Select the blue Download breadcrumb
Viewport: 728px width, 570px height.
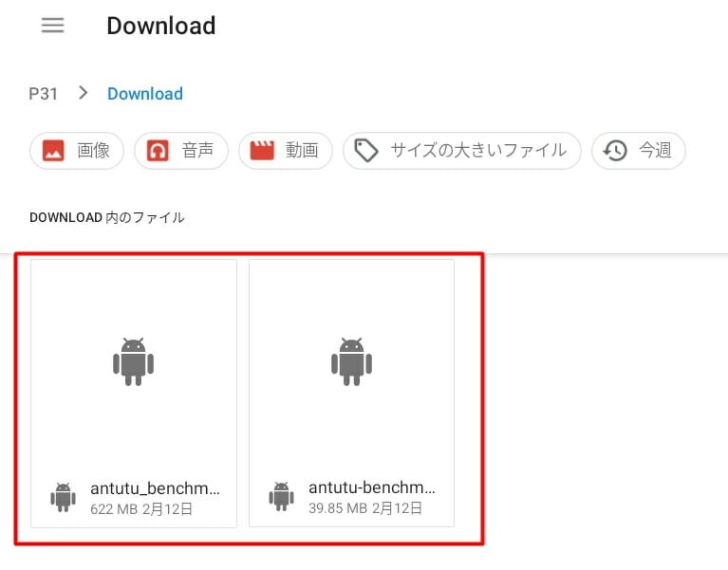(x=145, y=93)
